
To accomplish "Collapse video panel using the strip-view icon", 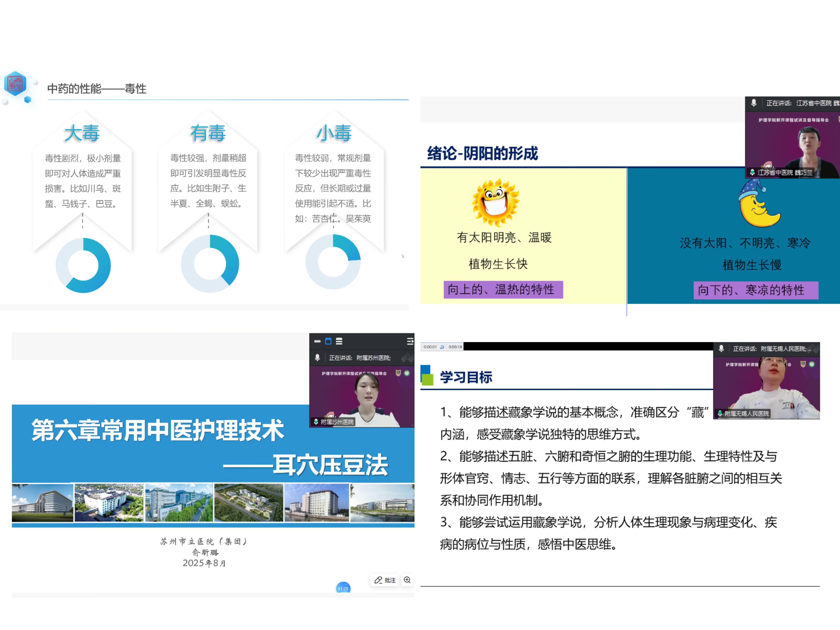I will [318, 341].
